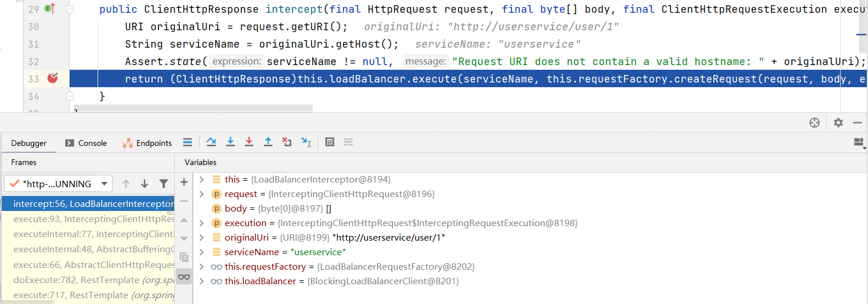Select previous frame up arrow
Image resolution: width=868 pixels, height=304 pixels.
(125, 184)
